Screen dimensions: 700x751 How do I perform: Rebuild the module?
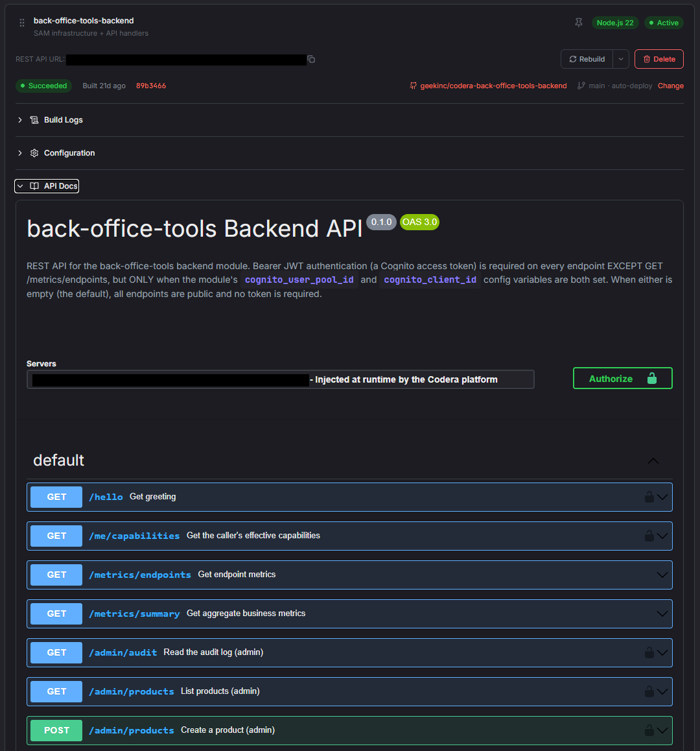587,59
